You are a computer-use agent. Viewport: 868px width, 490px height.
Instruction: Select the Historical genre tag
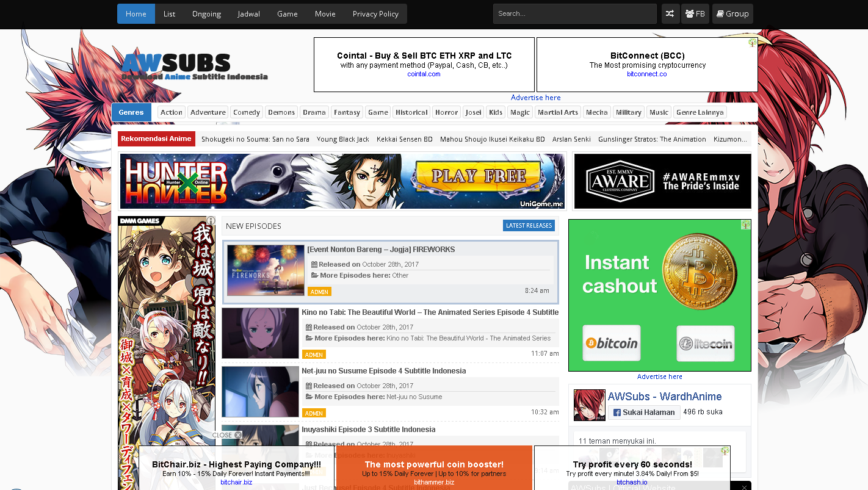[411, 112]
